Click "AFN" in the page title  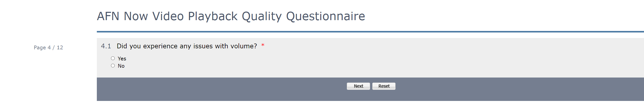108,16
